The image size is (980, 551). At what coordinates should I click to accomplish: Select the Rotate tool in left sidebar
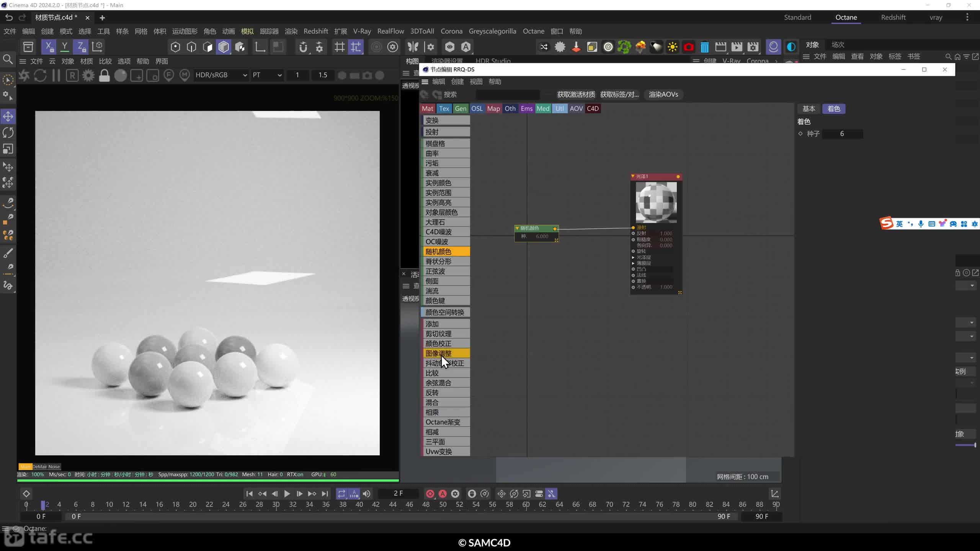tap(8, 133)
